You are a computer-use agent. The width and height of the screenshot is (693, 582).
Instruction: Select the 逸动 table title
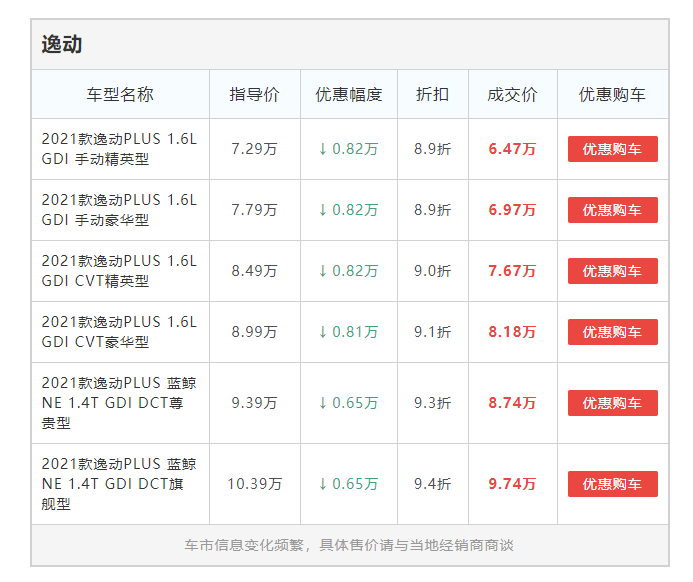[x=62, y=45]
